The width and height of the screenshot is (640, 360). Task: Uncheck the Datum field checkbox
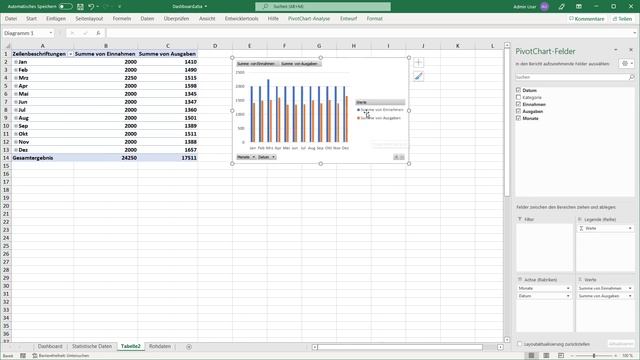(x=518, y=90)
